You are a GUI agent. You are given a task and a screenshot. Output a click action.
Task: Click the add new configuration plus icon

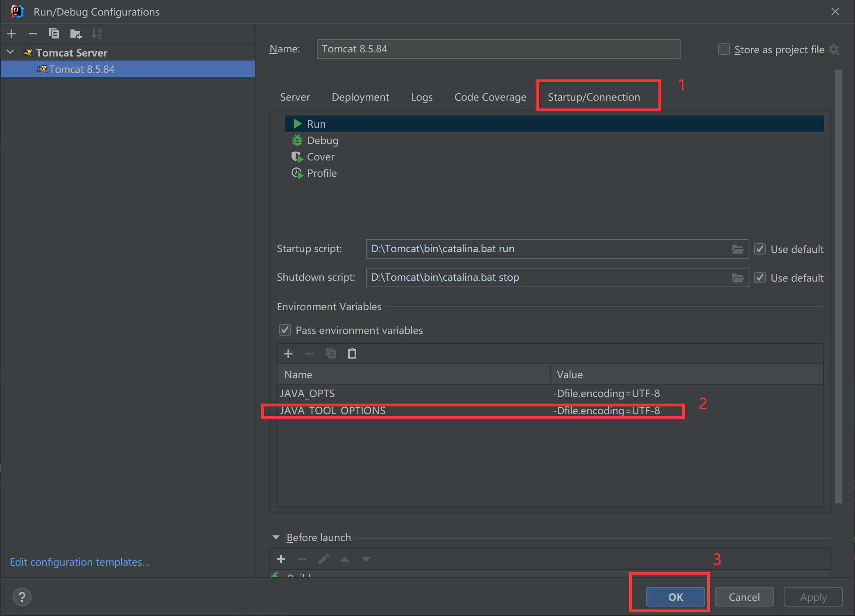(11, 34)
